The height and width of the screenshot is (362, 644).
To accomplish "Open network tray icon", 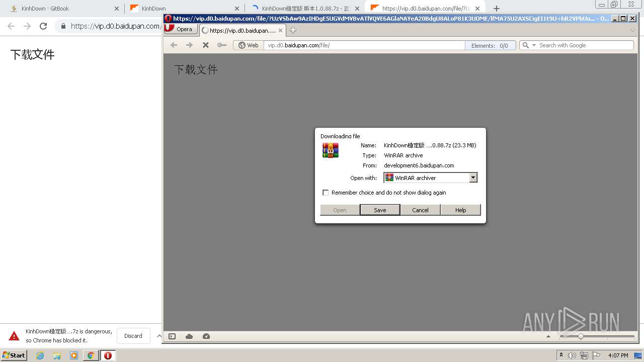I will [584, 355].
